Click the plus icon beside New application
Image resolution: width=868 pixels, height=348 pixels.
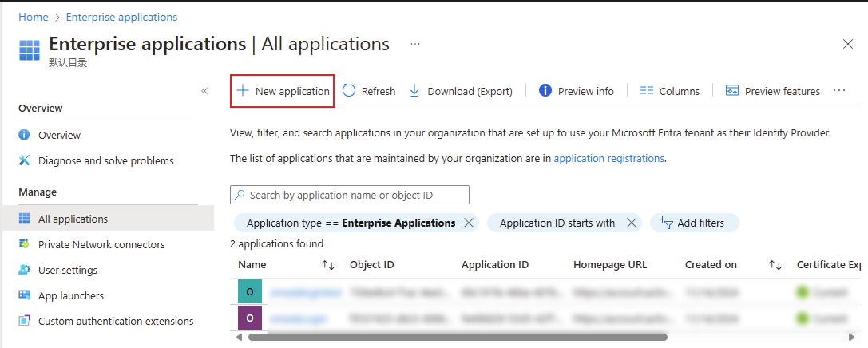(x=243, y=91)
